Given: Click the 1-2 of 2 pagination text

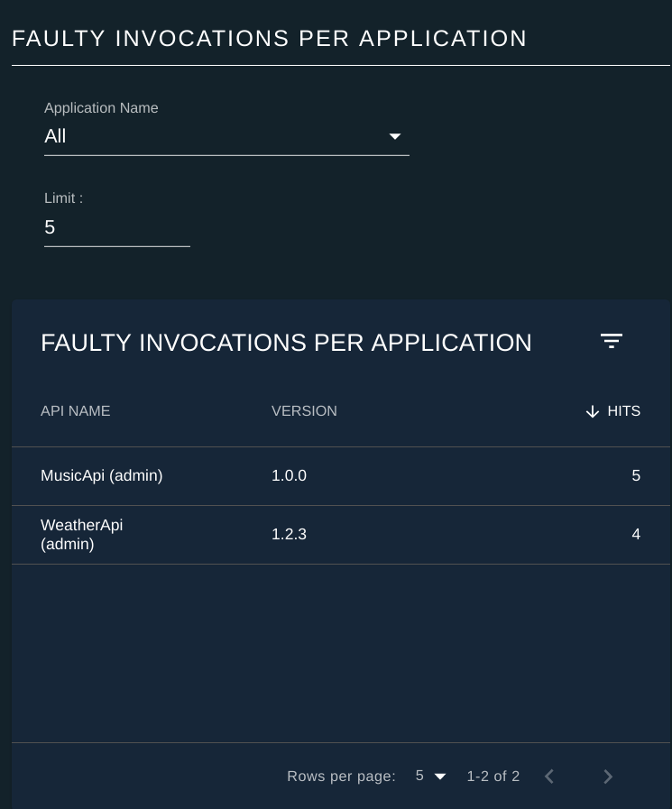Looking at the screenshot, I should click(x=492, y=776).
